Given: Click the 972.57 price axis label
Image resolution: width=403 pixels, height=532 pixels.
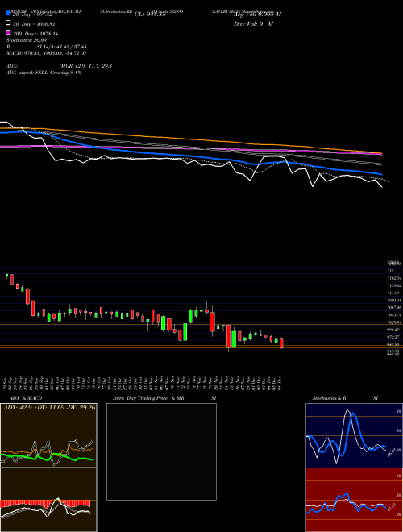Looking at the screenshot, I should point(394,337).
